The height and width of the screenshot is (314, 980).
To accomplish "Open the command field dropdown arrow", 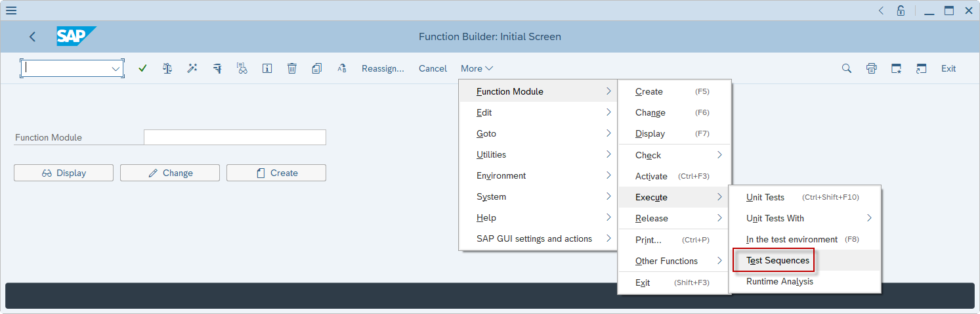I will (116, 68).
